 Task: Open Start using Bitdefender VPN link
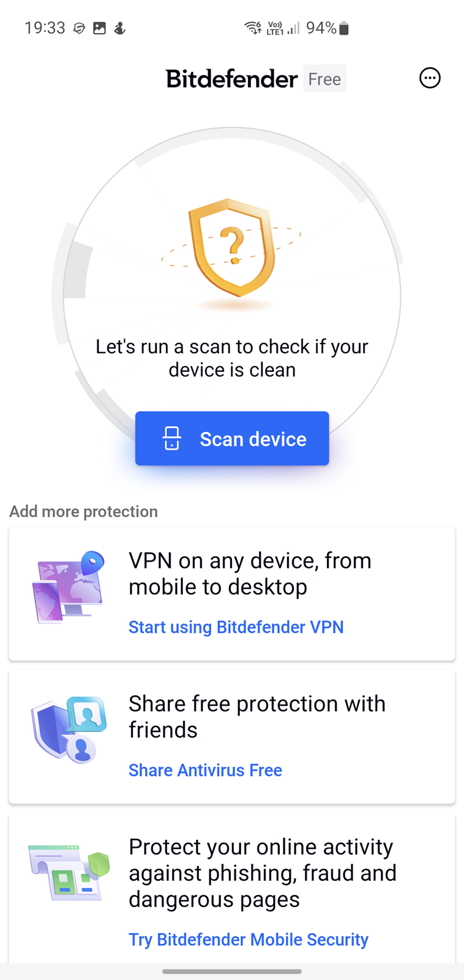[x=236, y=627]
